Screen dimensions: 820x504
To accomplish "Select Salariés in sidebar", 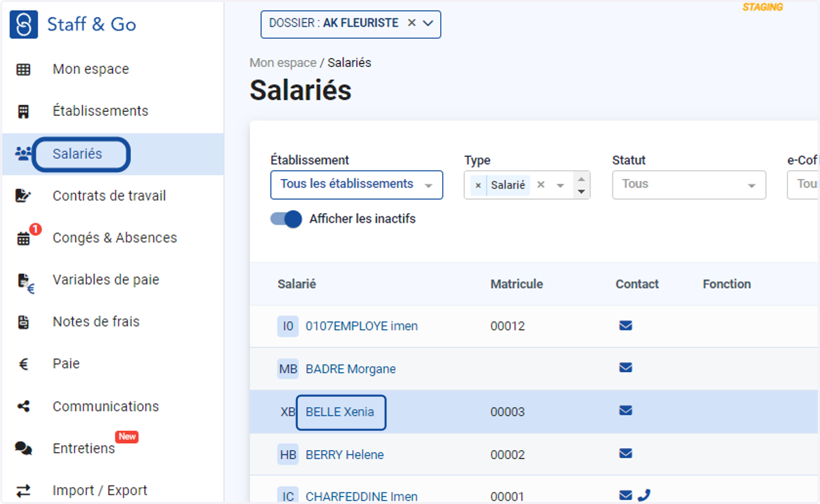I will coord(77,154).
